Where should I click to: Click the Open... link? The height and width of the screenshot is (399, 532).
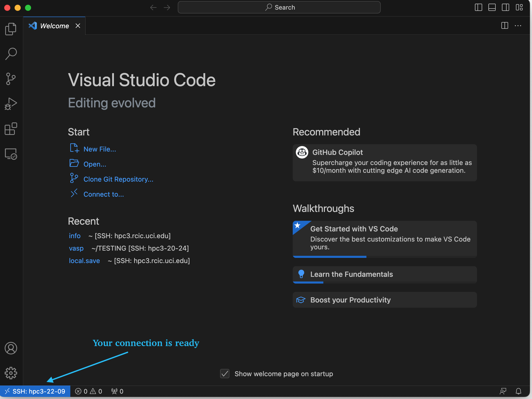click(95, 164)
